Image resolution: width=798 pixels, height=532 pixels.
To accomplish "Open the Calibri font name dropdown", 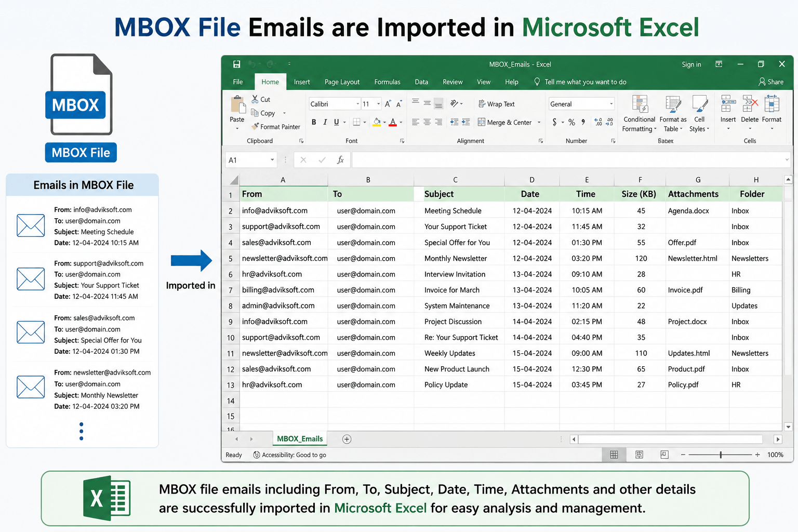I will click(357, 104).
